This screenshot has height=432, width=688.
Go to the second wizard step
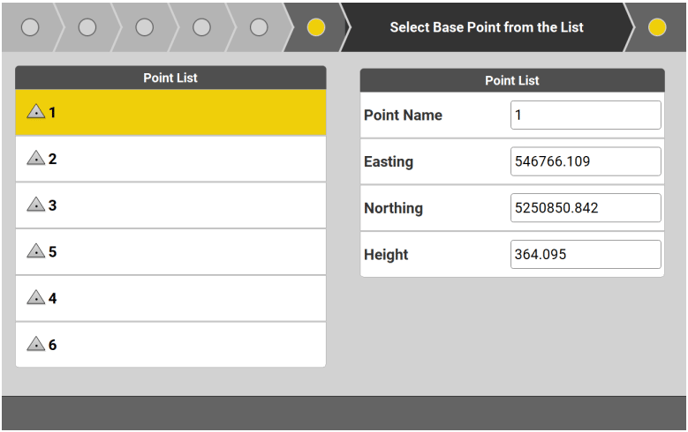click(87, 28)
